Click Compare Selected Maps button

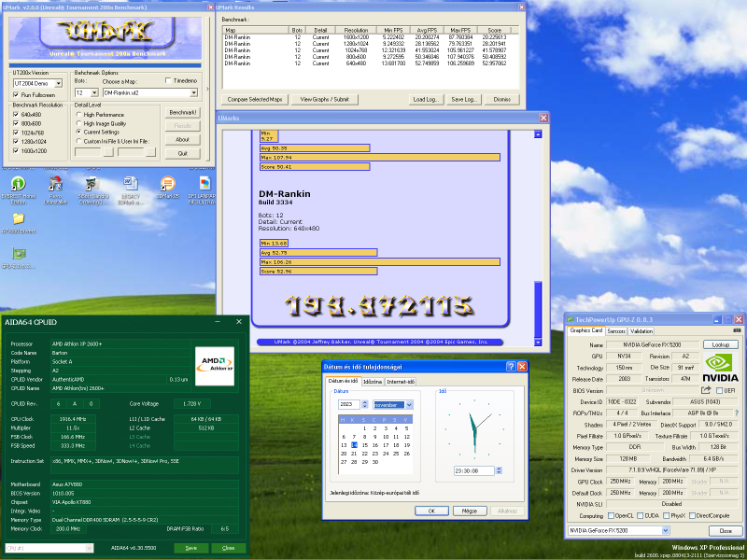pyautogui.click(x=255, y=100)
